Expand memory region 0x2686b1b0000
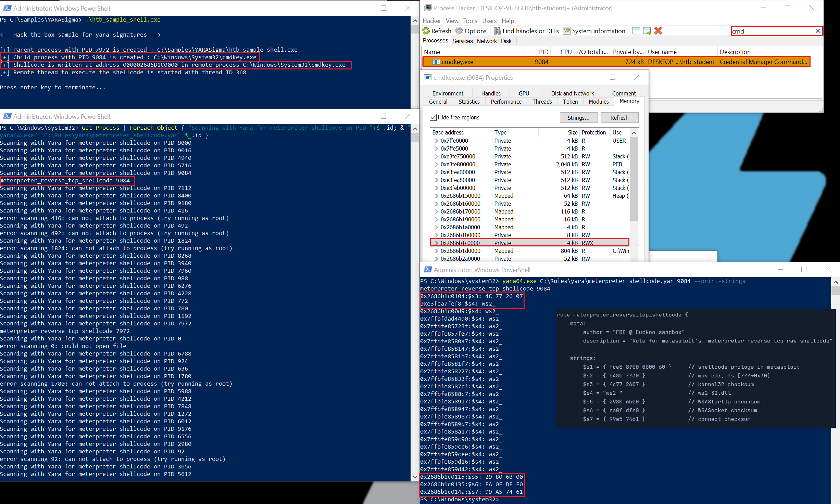The image size is (840, 504). 436,235
